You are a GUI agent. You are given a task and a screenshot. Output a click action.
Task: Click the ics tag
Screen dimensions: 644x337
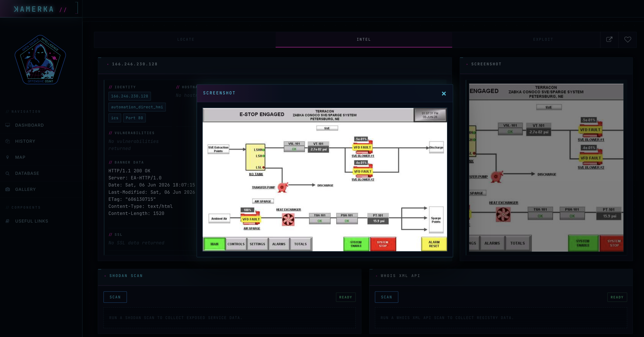(115, 118)
